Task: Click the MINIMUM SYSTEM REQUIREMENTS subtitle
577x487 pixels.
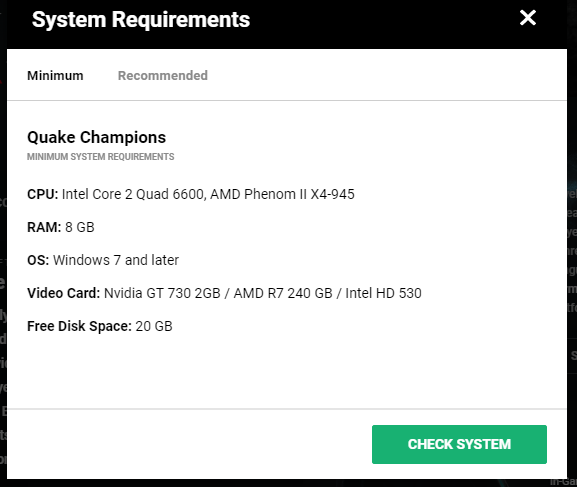Action: click(100, 157)
